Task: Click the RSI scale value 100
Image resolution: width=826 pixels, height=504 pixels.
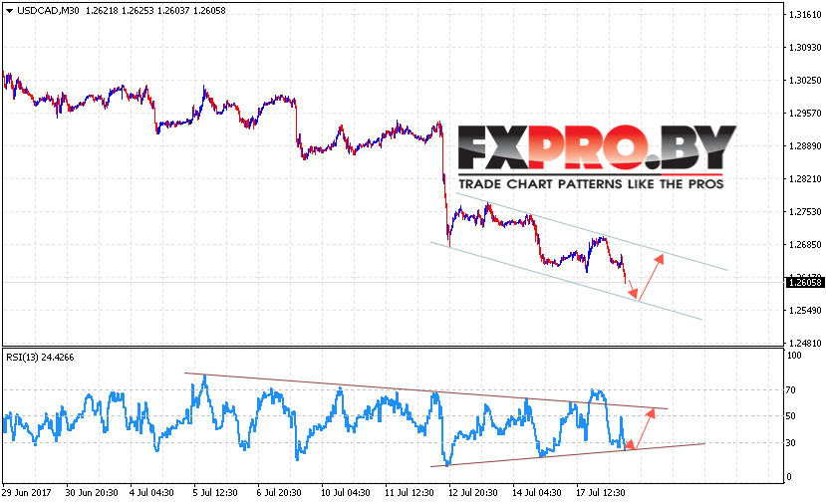Action: [x=794, y=356]
